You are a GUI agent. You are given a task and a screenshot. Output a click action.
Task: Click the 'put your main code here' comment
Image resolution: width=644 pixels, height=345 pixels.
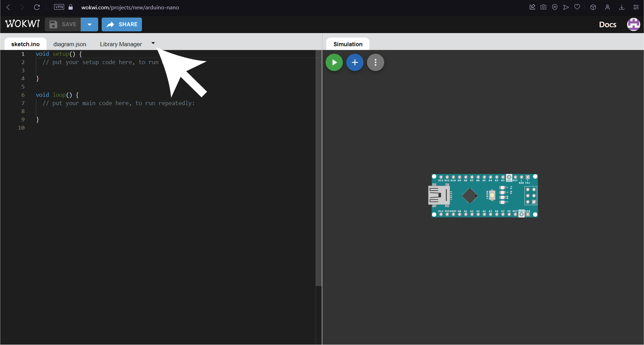119,103
